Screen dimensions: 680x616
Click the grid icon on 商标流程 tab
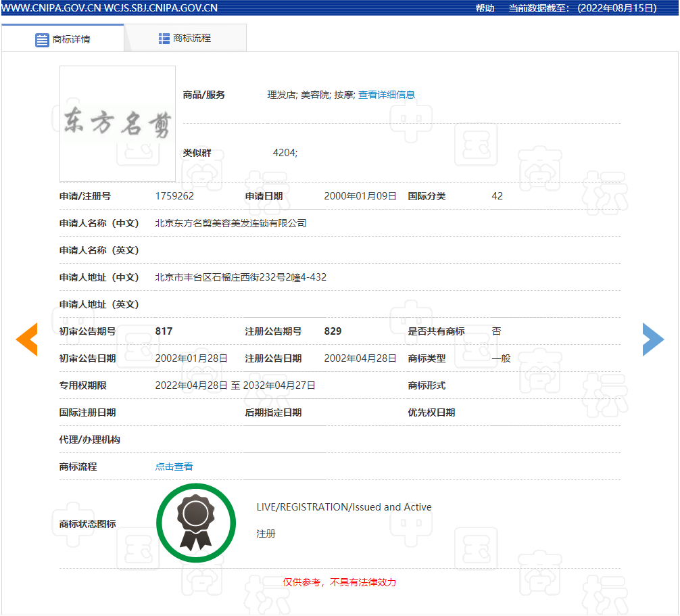pos(164,39)
